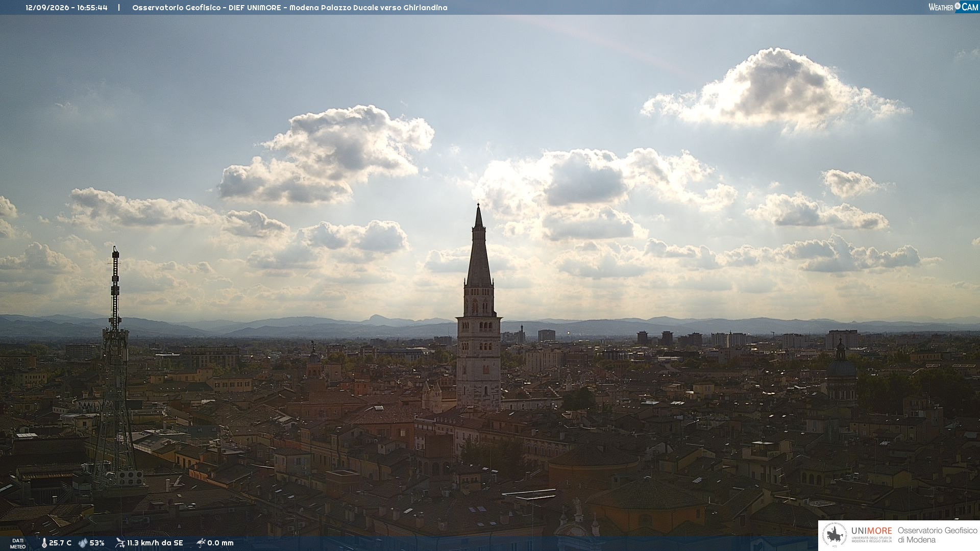
Task: Click Osservatorio Geofisico di Modena text
Action: point(937,535)
